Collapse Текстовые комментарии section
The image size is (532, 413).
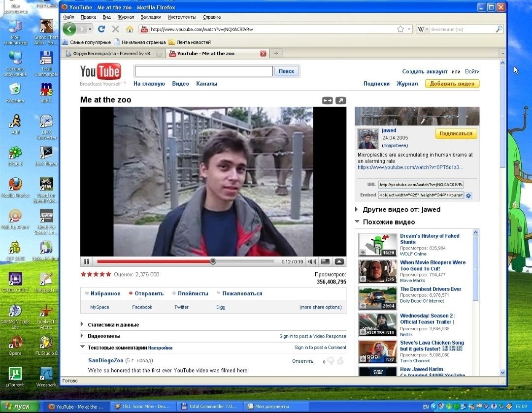click(x=82, y=347)
